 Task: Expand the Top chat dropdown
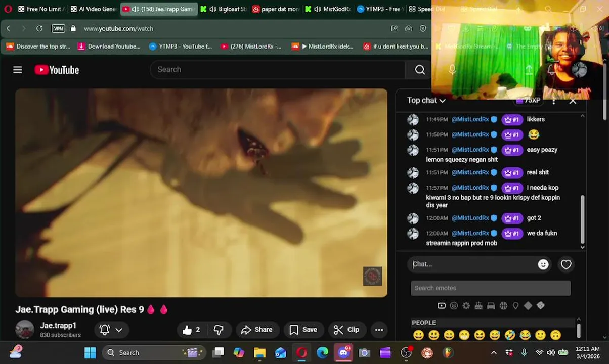[x=426, y=101]
